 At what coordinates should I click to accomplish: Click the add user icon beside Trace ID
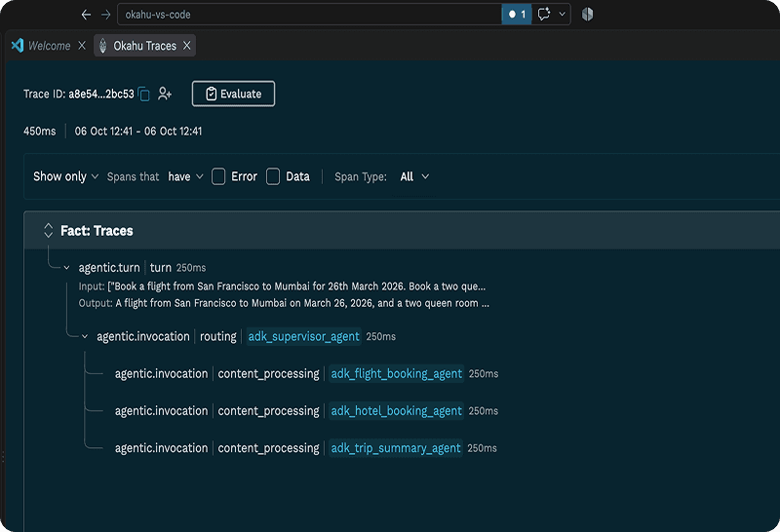[165, 94]
